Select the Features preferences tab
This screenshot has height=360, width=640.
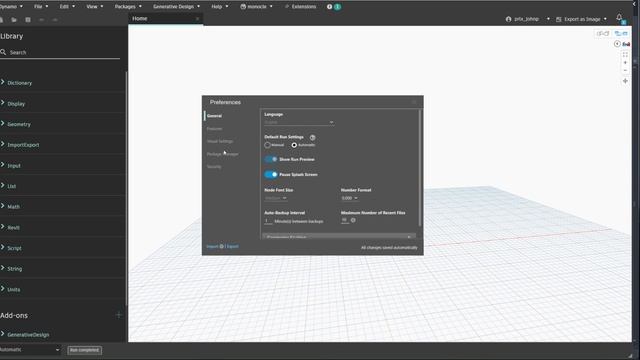[x=214, y=129]
